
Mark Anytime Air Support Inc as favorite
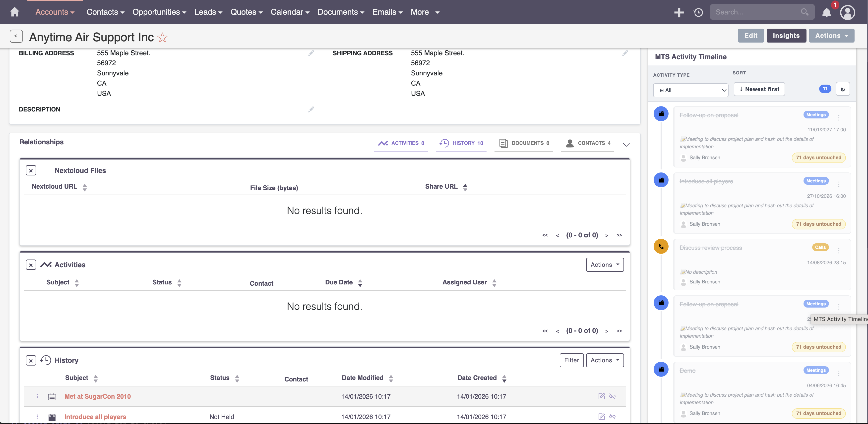pyautogui.click(x=162, y=37)
